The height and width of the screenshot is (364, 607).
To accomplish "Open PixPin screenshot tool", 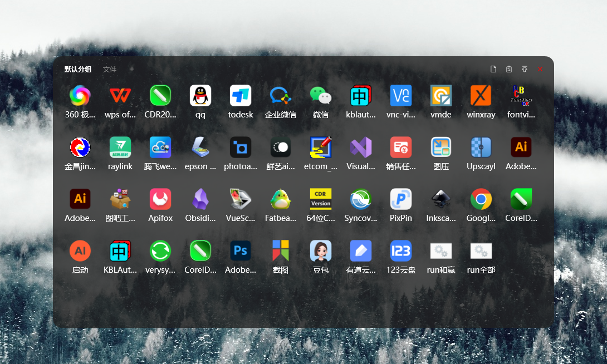I will [x=401, y=199].
